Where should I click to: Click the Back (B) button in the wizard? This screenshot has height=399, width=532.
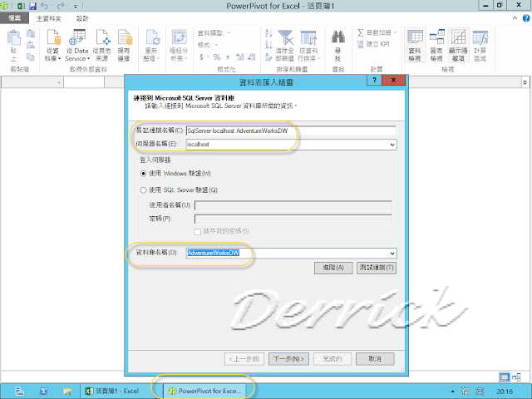244,359
